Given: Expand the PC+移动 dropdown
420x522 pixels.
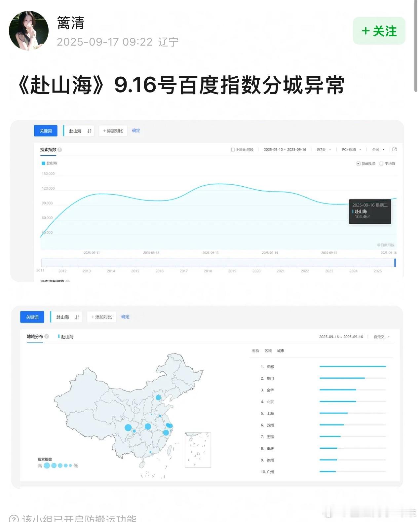Looking at the screenshot, I should coord(351,150).
